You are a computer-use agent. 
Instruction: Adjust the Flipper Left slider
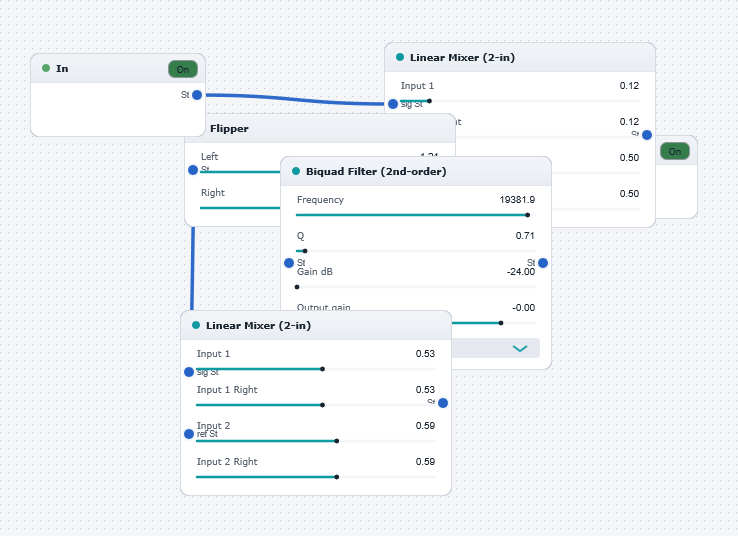(x=240, y=172)
